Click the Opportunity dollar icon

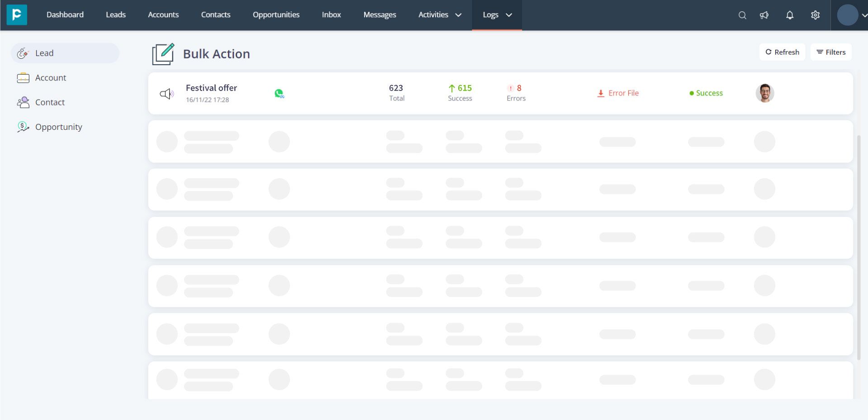[x=23, y=127]
